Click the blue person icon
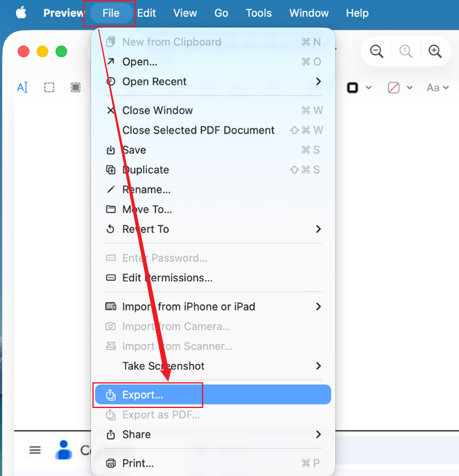The height and width of the screenshot is (476, 459). pyautogui.click(x=64, y=450)
